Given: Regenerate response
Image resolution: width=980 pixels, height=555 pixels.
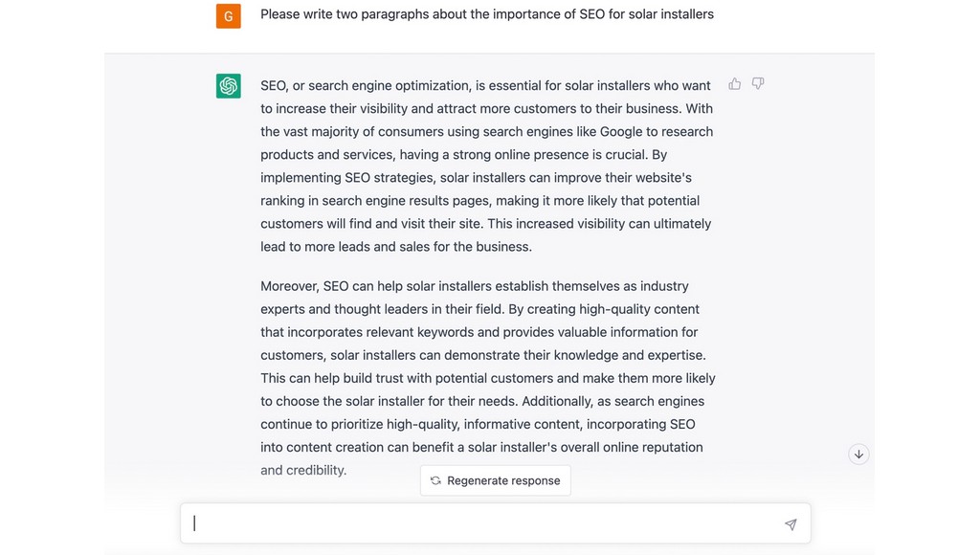Looking at the screenshot, I should (495, 480).
